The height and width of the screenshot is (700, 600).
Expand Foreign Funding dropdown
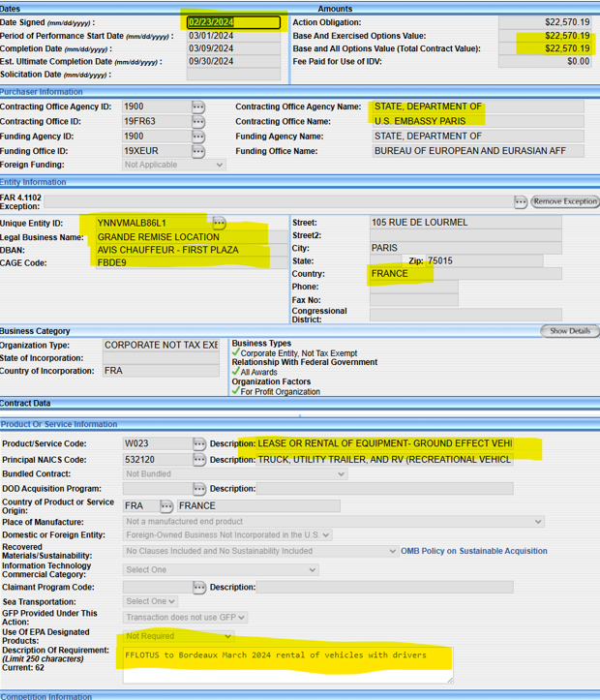(174, 165)
